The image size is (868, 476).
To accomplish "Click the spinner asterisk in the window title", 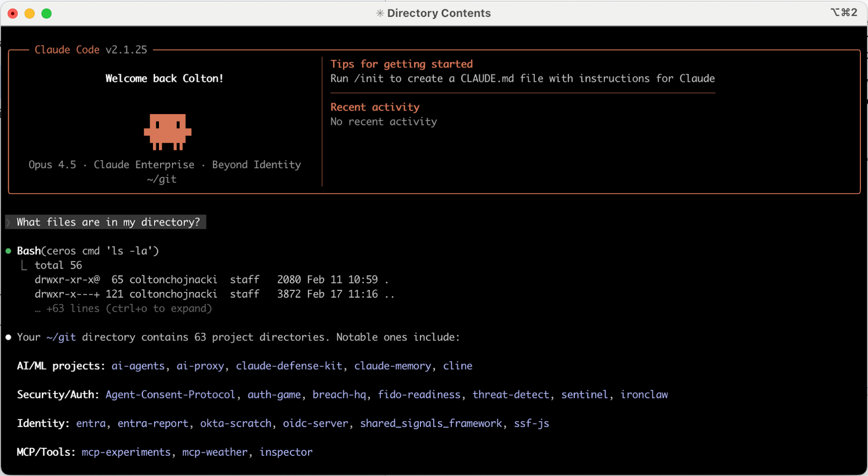I will point(380,13).
